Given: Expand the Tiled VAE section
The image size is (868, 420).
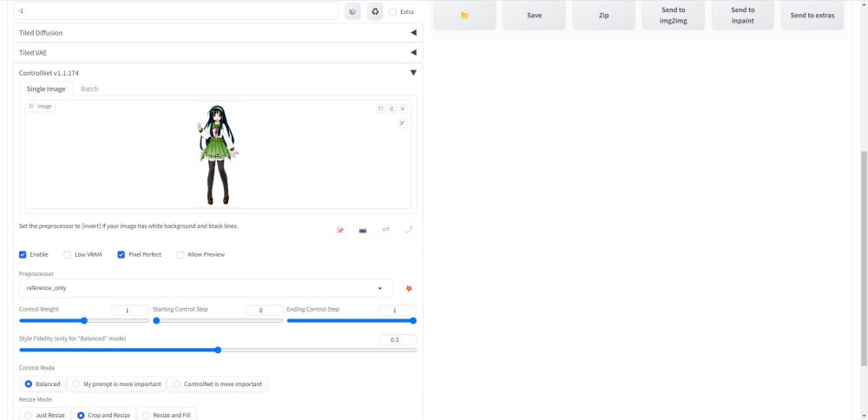Looking at the screenshot, I should (413, 53).
